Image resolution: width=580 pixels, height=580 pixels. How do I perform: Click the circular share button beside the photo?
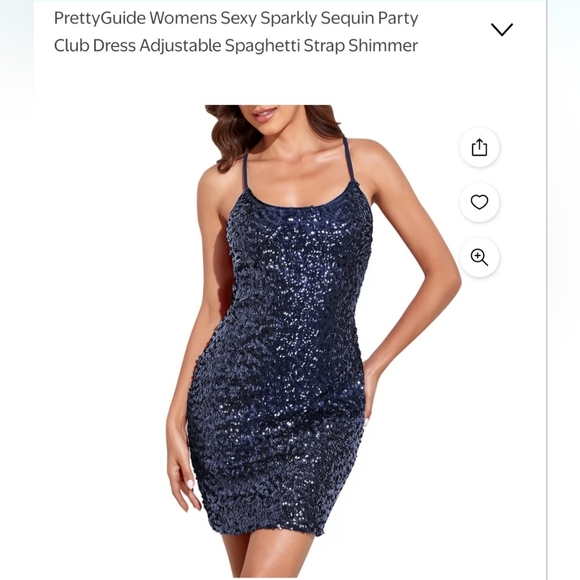click(x=479, y=147)
